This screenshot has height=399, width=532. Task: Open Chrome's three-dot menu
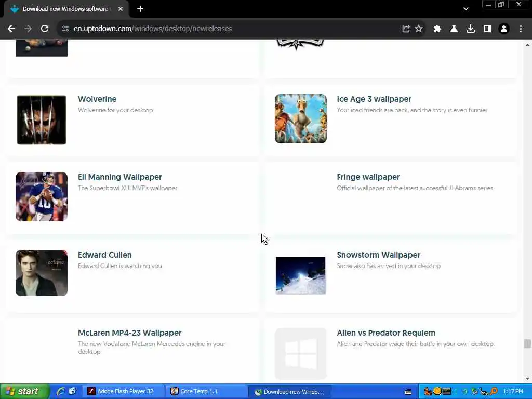(521, 29)
